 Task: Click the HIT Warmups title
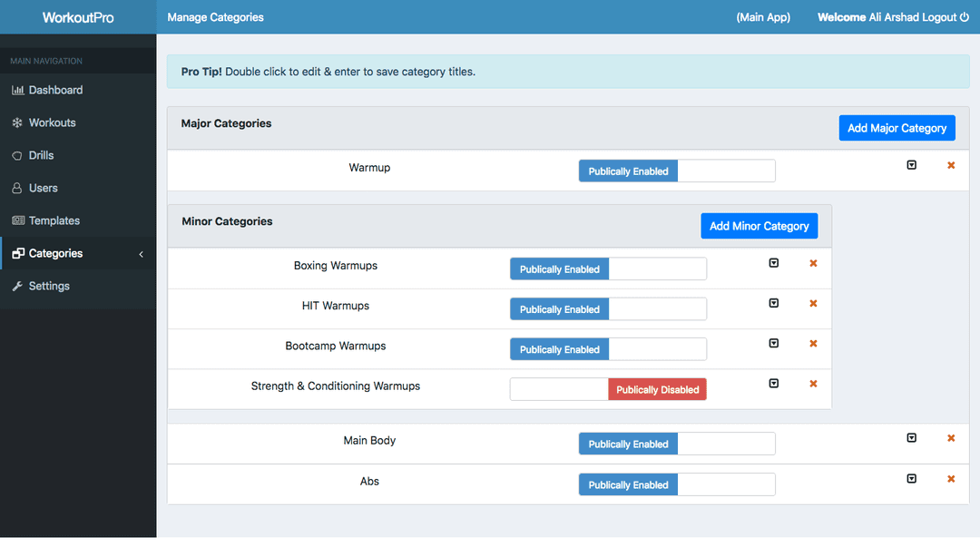tap(336, 306)
